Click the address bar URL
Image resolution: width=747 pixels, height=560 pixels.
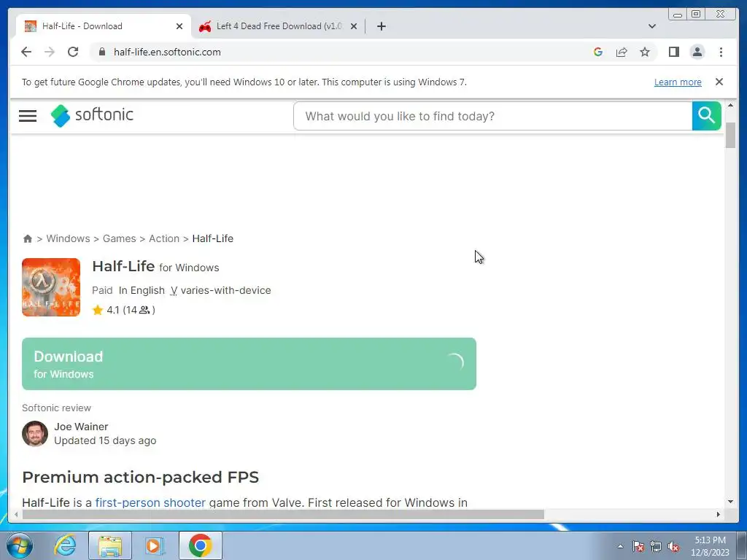pos(167,52)
